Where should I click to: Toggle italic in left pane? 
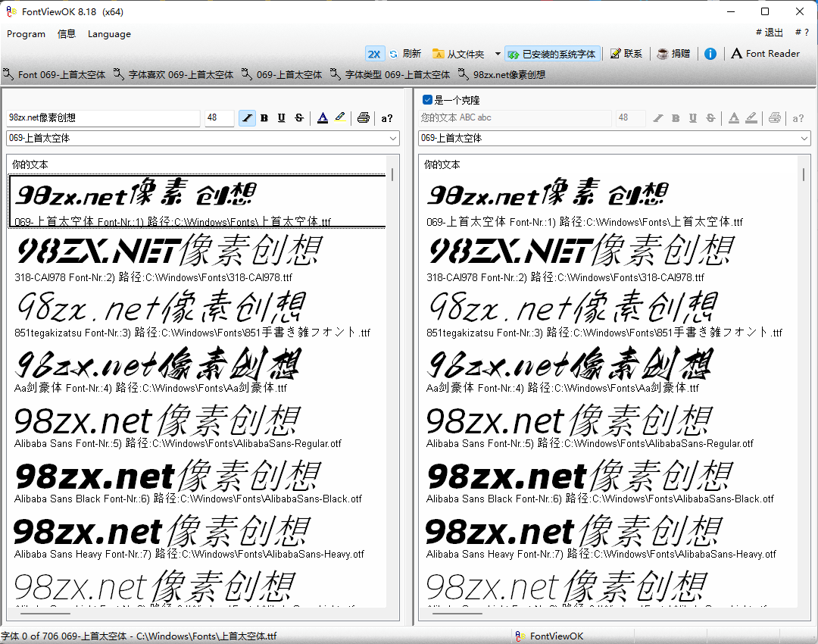tap(247, 118)
